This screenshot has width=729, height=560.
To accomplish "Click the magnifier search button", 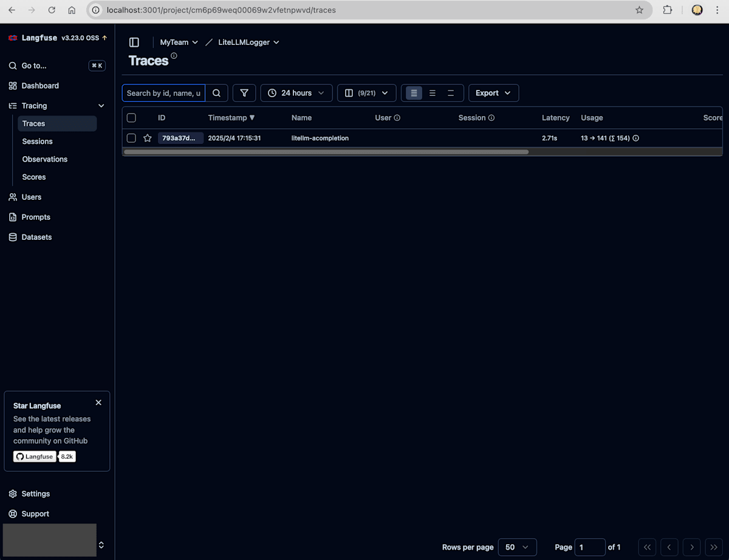I will coord(216,93).
